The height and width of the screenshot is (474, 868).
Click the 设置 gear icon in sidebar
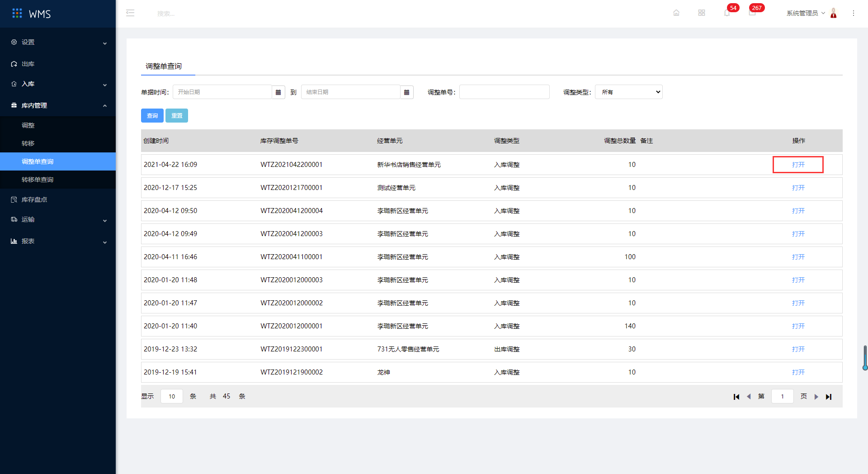pos(14,42)
